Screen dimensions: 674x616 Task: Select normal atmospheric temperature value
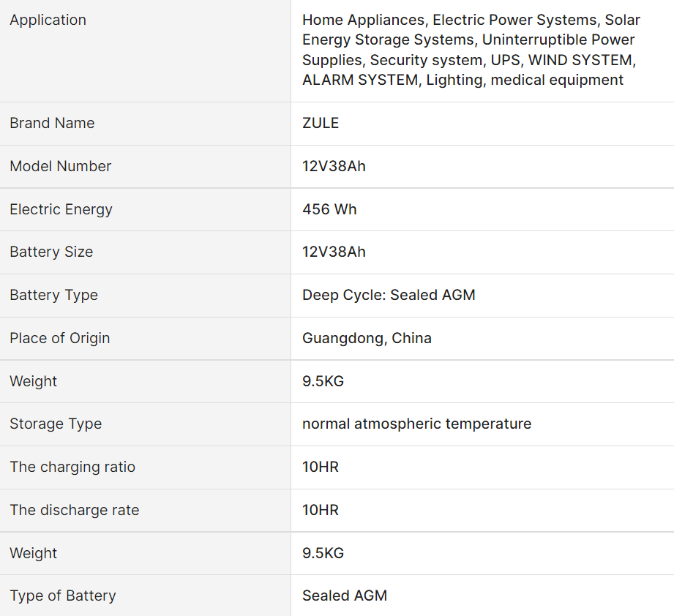[416, 424]
